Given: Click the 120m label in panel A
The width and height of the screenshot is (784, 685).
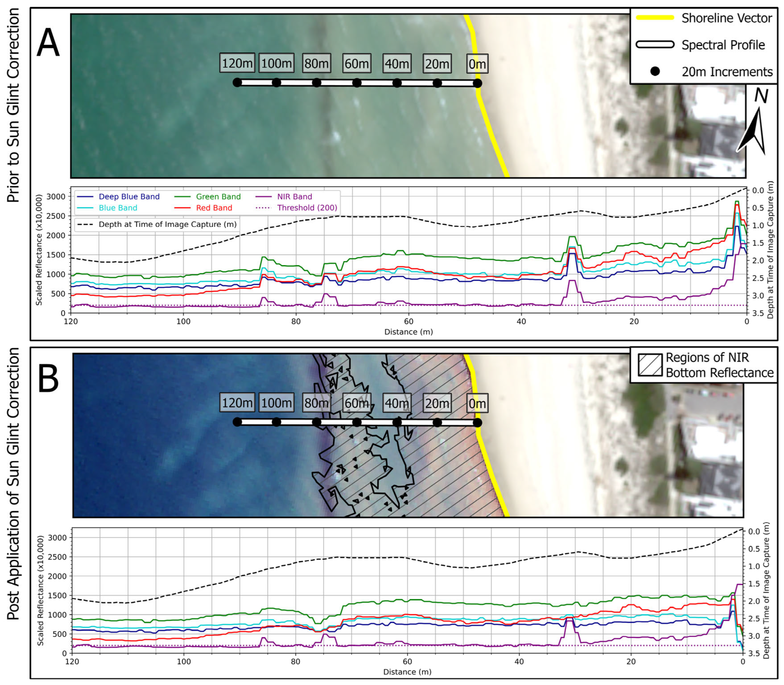Looking at the screenshot, I should pos(237,63).
